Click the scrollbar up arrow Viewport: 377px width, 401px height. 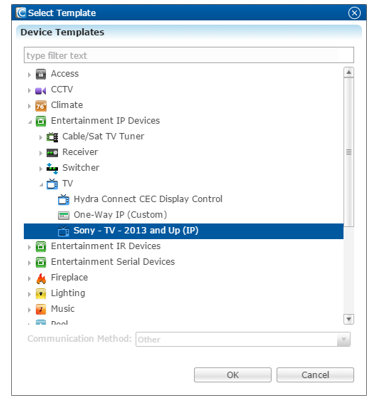[x=349, y=72]
